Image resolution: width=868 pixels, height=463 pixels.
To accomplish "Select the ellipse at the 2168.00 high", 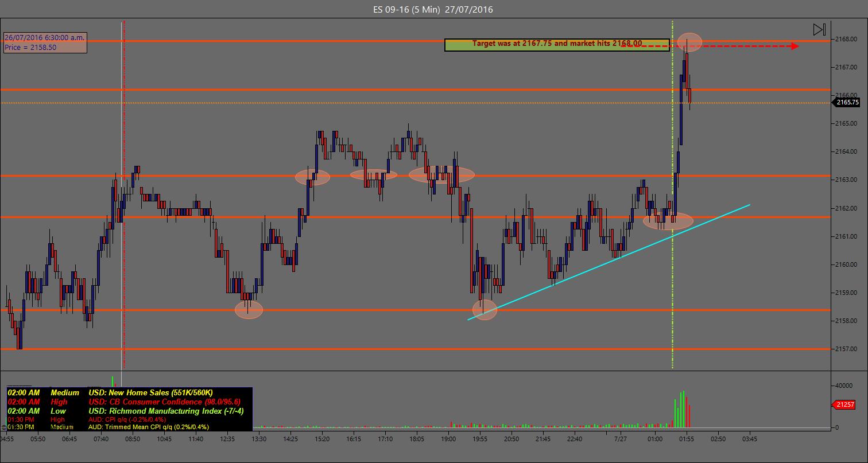I will (x=689, y=42).
